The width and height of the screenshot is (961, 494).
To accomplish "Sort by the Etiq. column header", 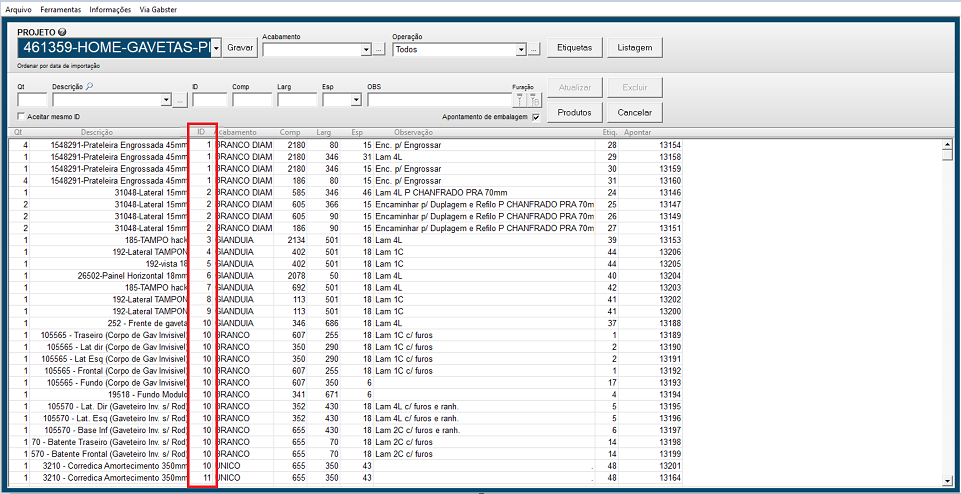I will click(609, 132).
